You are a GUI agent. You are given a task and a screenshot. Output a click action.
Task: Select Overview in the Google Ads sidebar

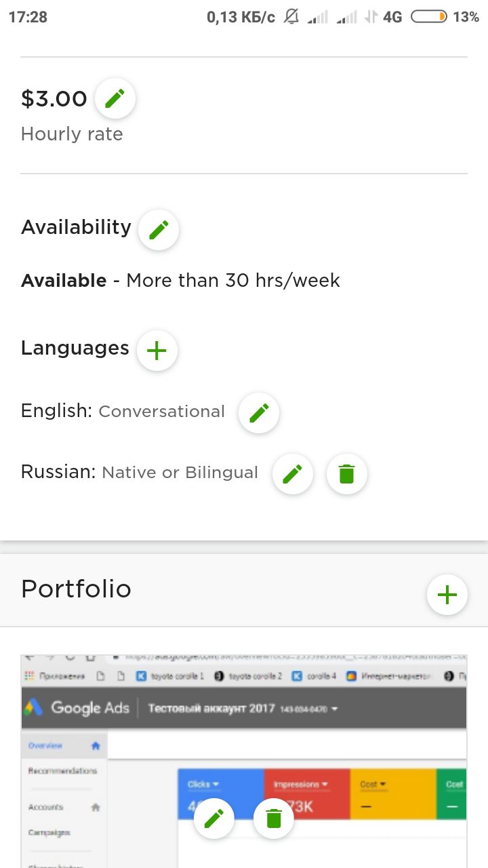[45, 746]
